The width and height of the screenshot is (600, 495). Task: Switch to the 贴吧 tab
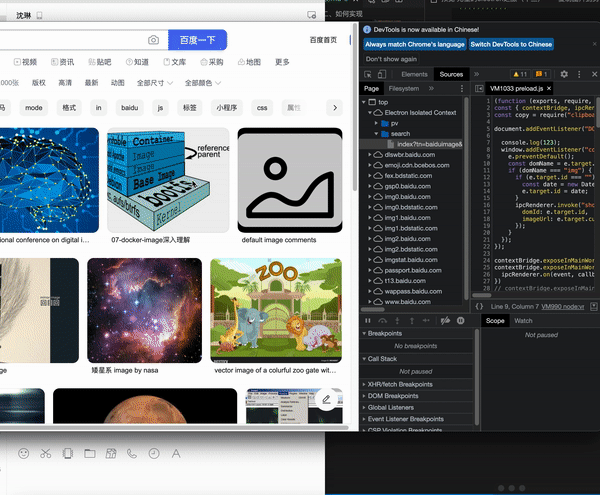[x=100, y=62]
